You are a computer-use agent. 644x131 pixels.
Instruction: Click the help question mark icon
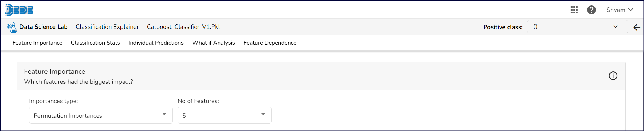591,10
